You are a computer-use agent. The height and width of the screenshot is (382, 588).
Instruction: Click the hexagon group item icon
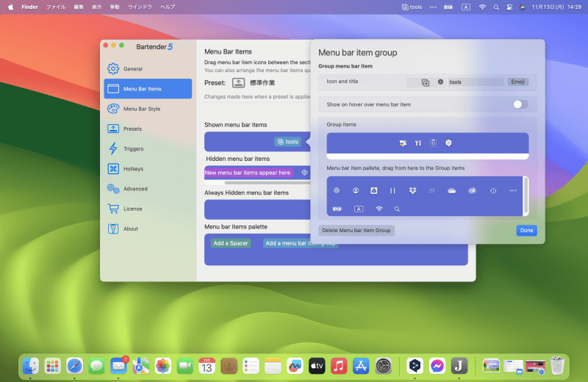pos(448,143)
